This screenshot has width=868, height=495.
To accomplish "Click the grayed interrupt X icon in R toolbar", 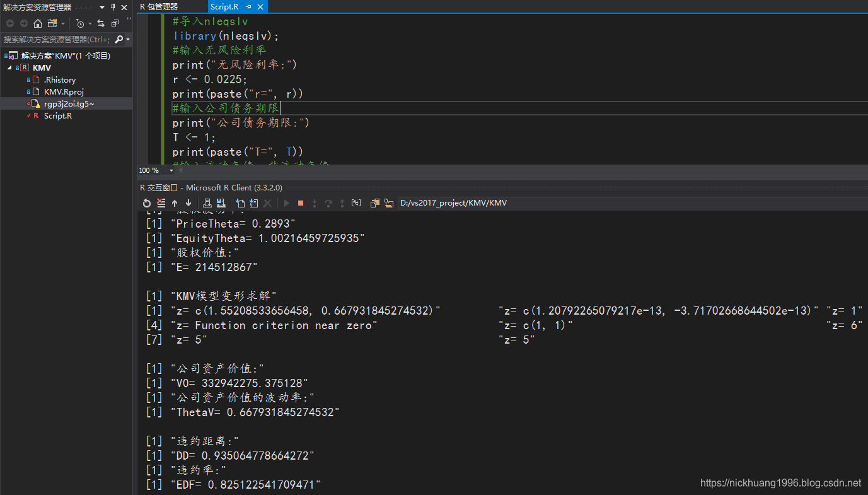I will [x=267, y=203].
